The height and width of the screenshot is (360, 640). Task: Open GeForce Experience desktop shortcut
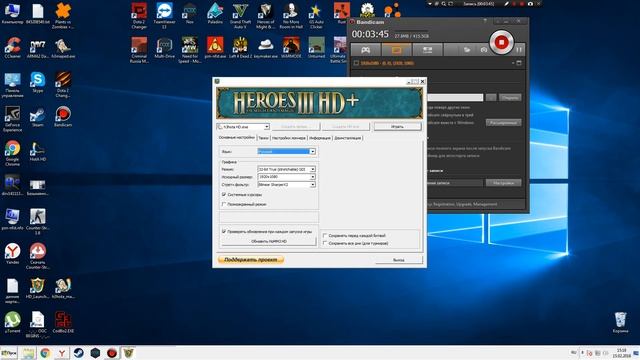point(12,119)
